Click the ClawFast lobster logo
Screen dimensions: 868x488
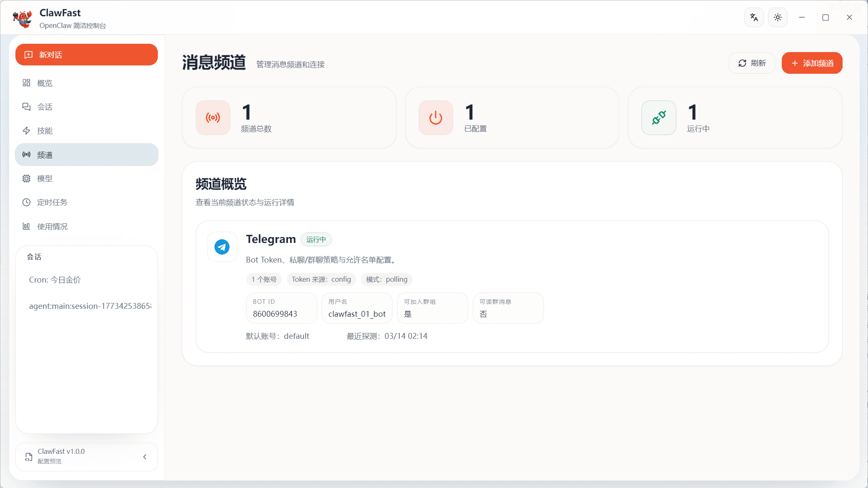22,19
